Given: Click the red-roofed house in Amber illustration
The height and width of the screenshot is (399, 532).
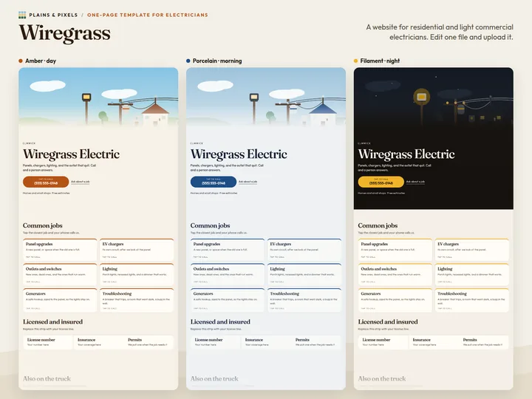Looking at the screenshot, I should 155,115.
